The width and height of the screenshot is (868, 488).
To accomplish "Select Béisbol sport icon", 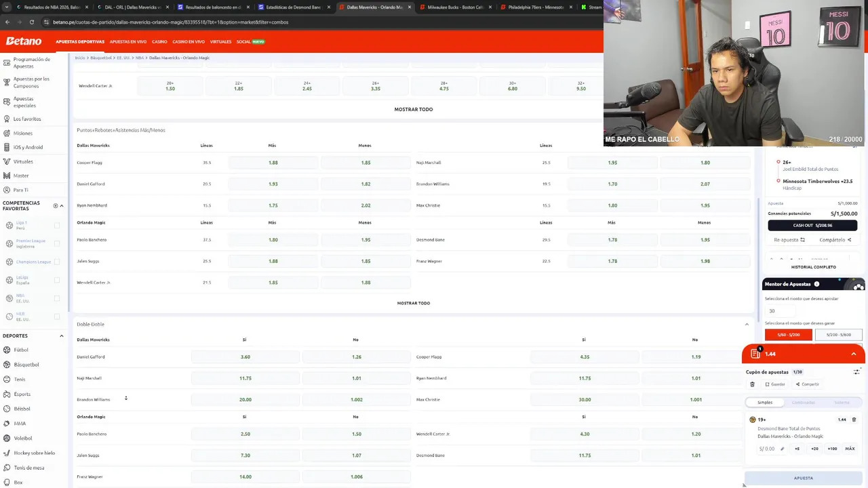I will [7, 409].
